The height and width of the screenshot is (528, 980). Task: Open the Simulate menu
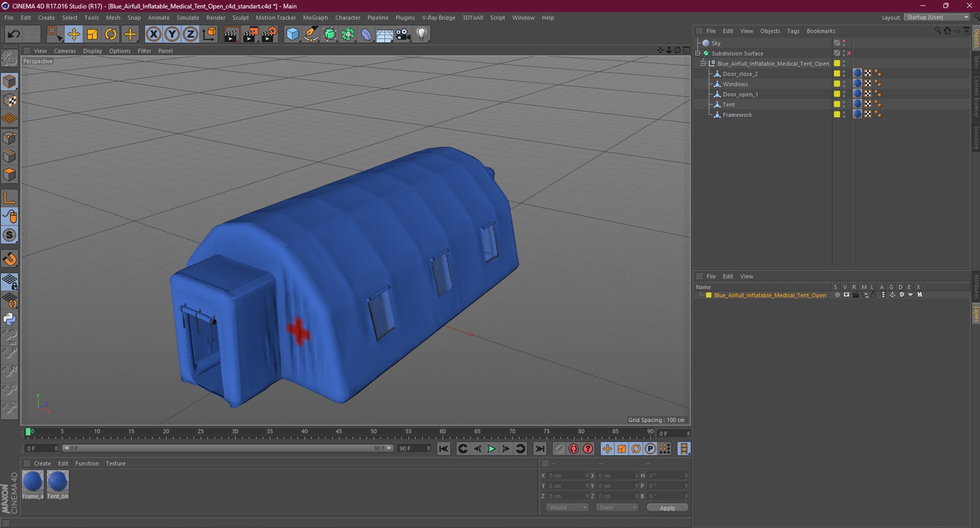pyautogui.click(x=188, y=17)
